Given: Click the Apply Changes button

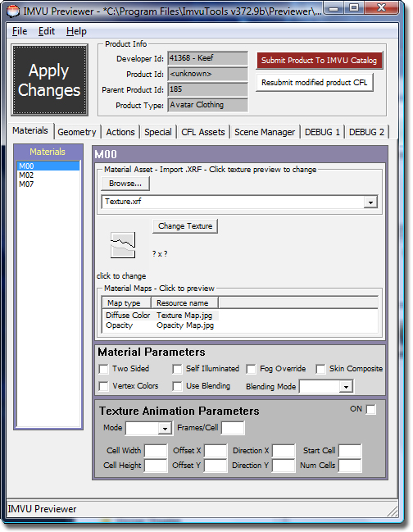Looking at the screenshot, I should (x=49, y=80).
